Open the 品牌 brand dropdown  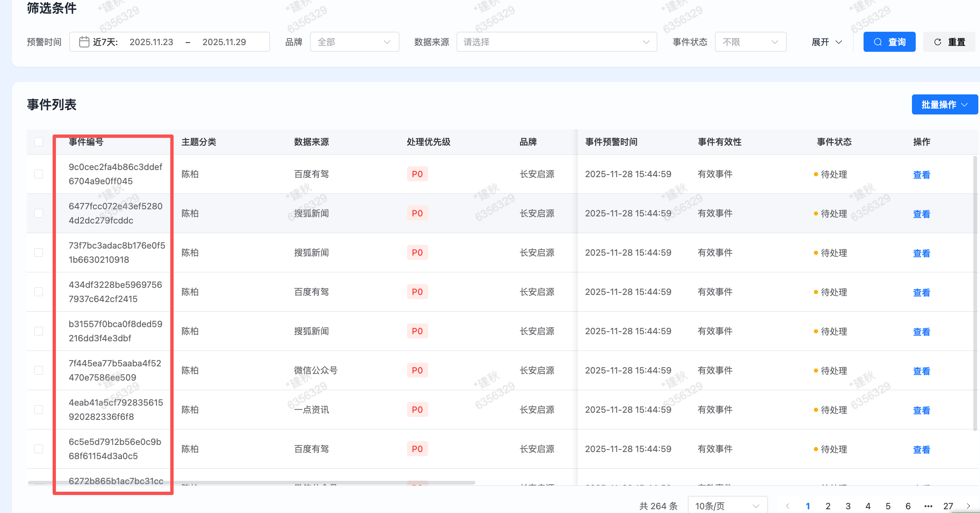click(354, 42)
